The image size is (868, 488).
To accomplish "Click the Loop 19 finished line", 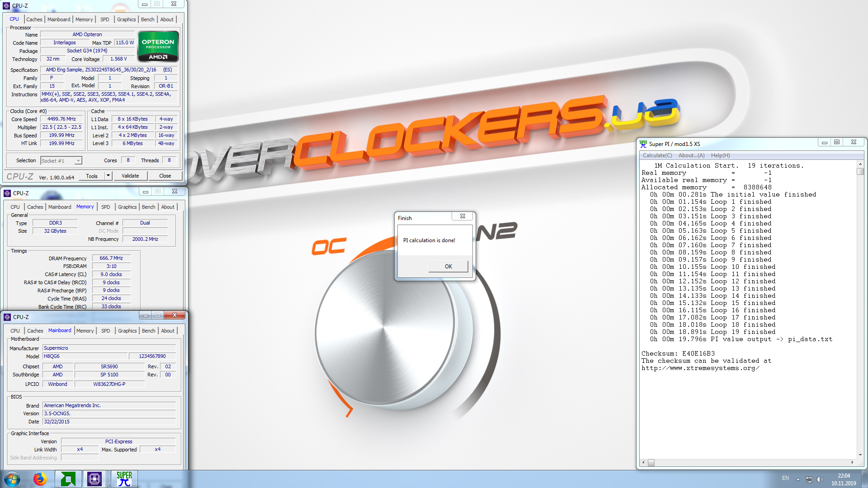I will coord(713,332).
